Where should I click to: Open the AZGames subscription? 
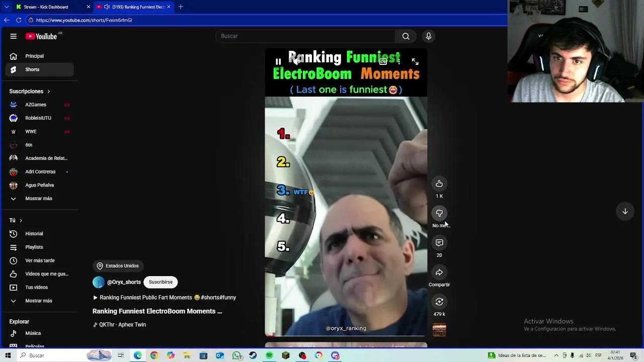(40, 105)
